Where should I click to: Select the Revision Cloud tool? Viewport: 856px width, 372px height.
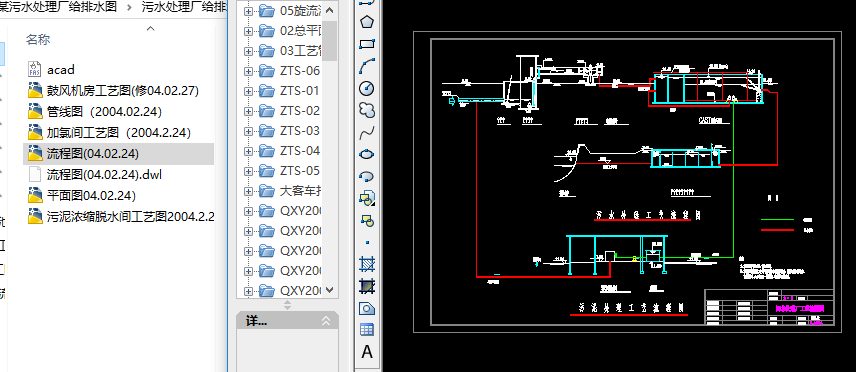tap(367, 110)
